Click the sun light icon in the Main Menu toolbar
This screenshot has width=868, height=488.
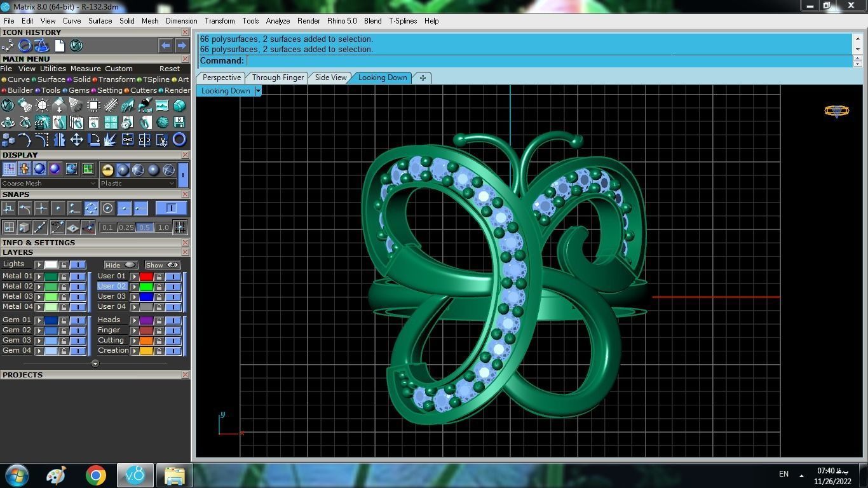pyautogui.click(x=42, y=105)
